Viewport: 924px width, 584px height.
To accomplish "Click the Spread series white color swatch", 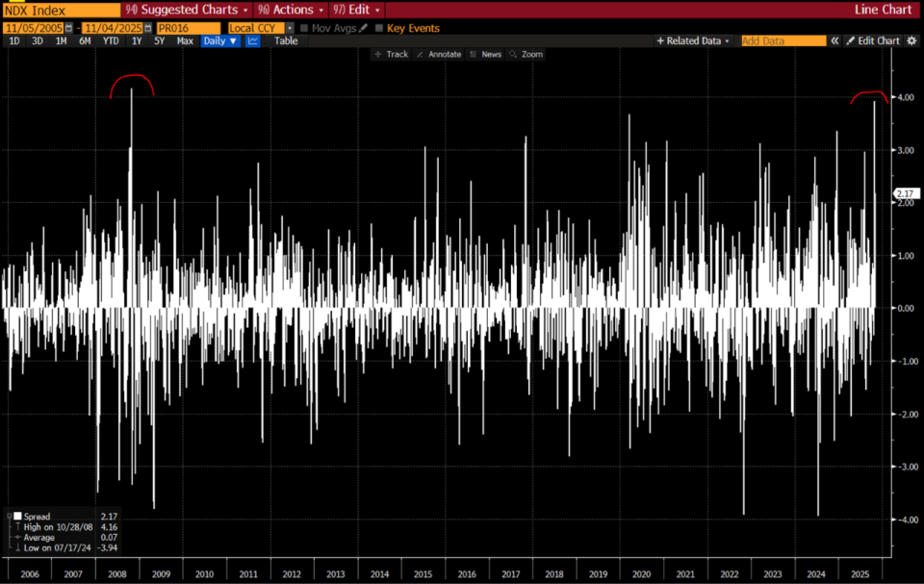I will (x=17, y=517).
